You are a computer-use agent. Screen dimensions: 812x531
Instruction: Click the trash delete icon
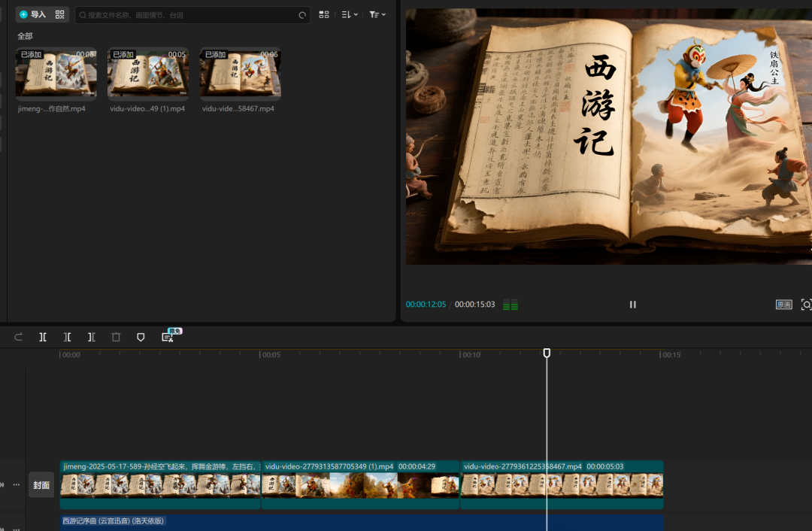coord(116,337)
